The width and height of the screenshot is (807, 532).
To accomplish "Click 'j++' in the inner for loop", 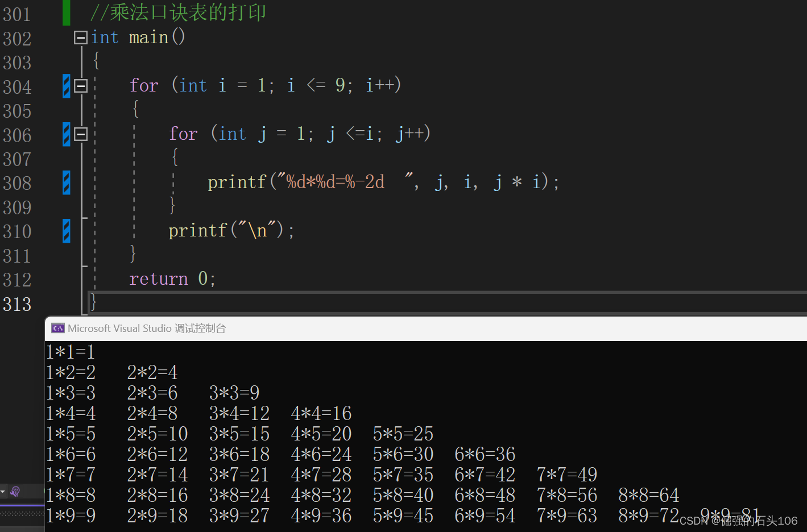I will pos(410,134).
